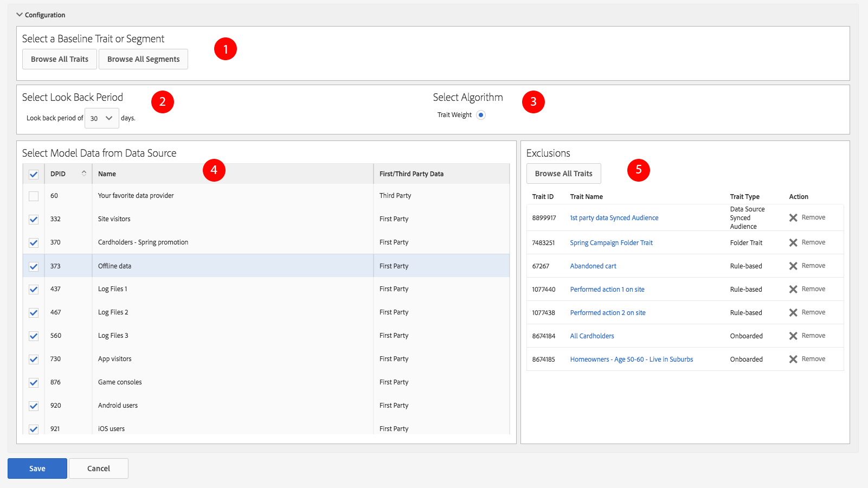Click the Cancel button
This screenshot has width=868, height=488.
99,468
